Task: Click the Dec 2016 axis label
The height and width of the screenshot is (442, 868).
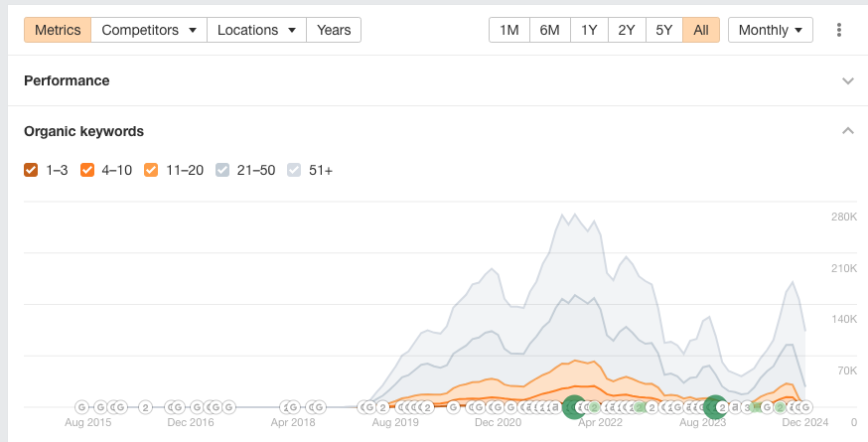Action: pos(191,422)
